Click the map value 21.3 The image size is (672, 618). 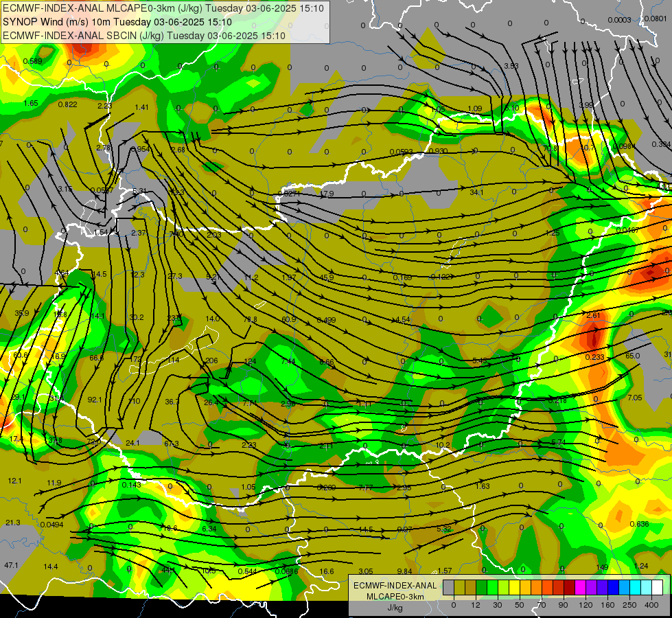pos(13,523)
